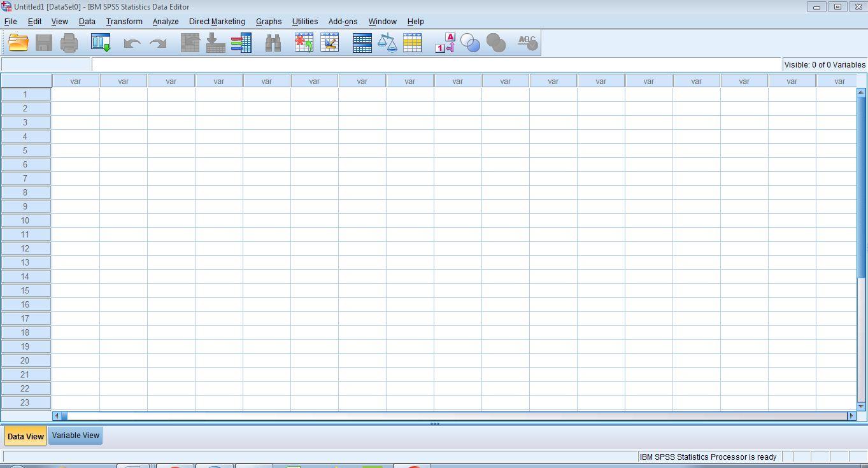
Task: Recall recently used dialogs
Action: click(x=101, y=42)
